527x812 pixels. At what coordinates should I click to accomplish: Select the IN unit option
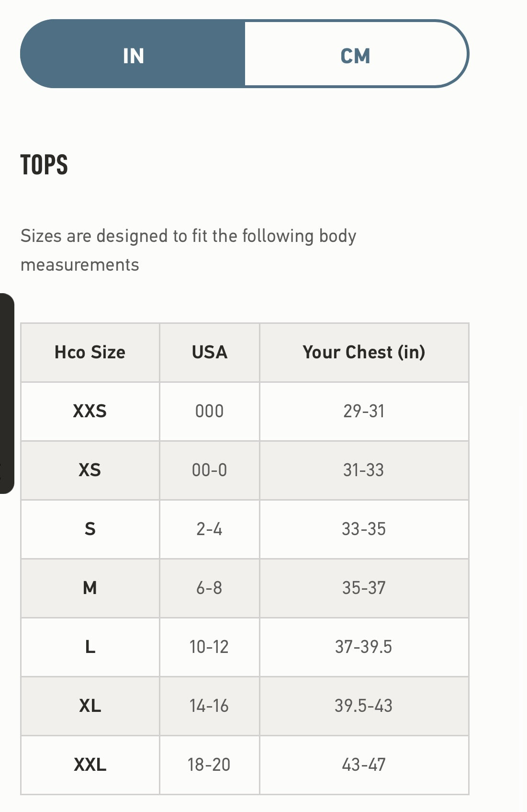pos(133,54)
